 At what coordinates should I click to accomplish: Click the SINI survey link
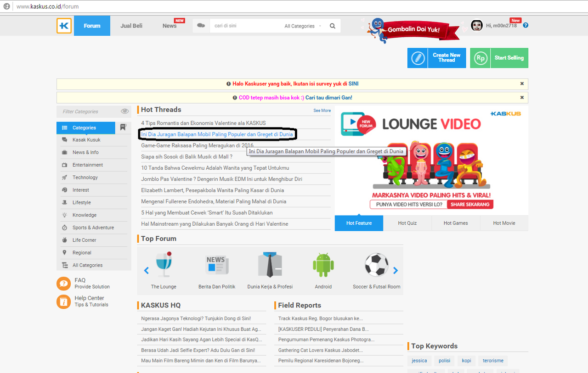click(x=353, y=84)
